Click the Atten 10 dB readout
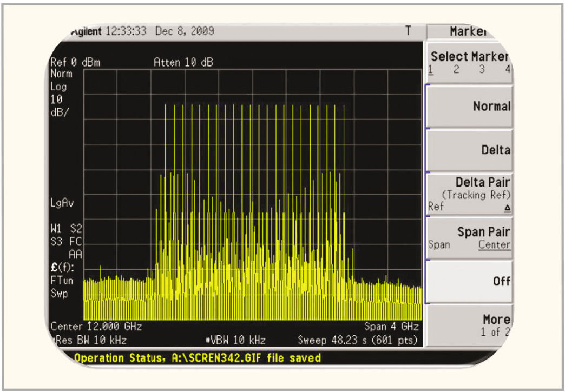Image resolution: width=565 pixels, height=392 pixels. [x=183, y=62]
